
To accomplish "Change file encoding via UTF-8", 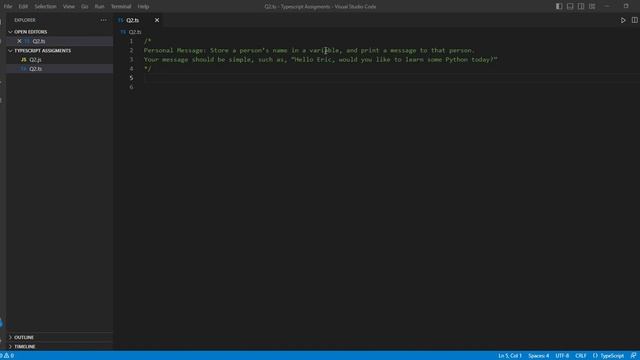I will click(562, 356).
